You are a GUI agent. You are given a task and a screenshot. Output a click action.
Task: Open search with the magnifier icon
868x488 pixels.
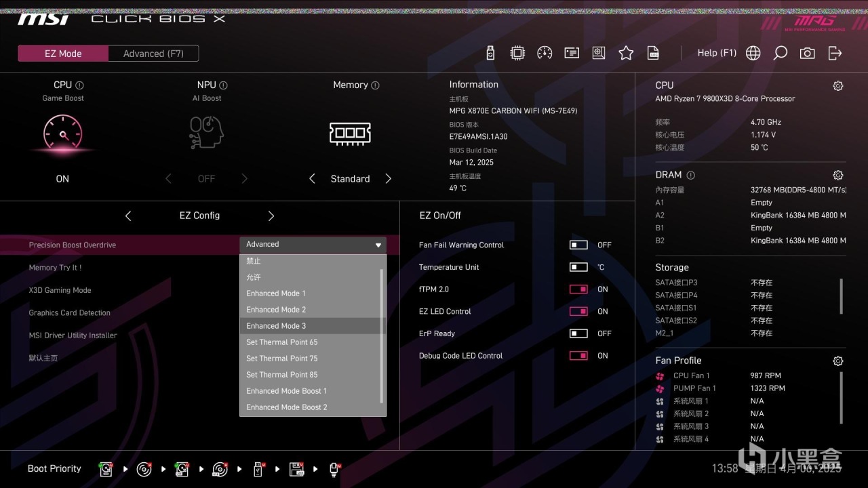point(780,53)
